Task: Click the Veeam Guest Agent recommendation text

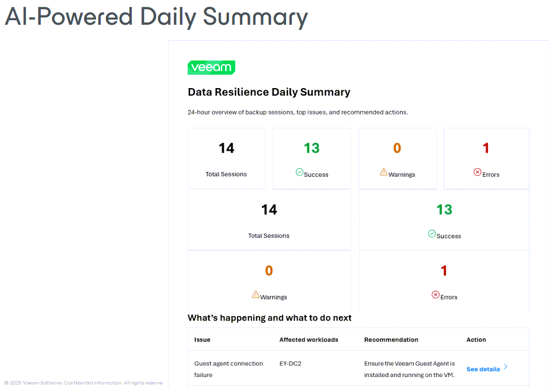Action: click(409, 369)
